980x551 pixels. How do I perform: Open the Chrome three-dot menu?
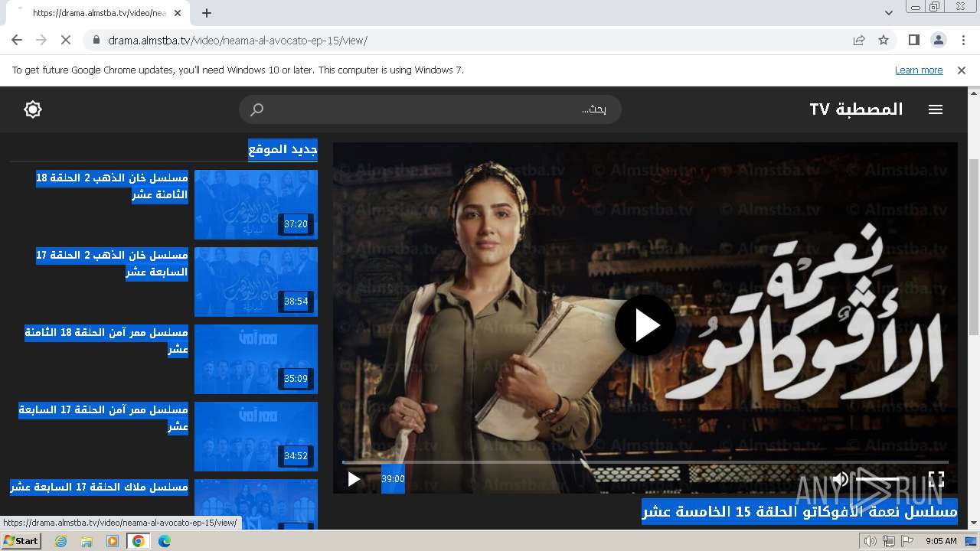(962, 40)
